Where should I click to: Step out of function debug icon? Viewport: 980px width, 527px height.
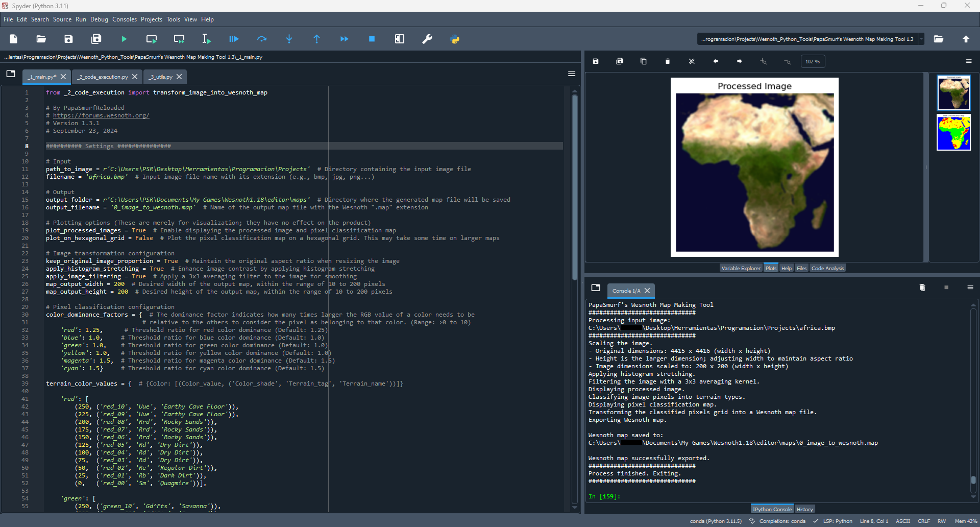(x=316, y=39)
